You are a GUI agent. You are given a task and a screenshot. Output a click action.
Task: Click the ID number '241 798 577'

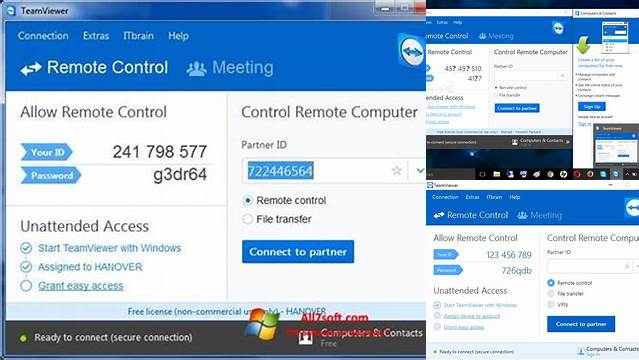coord(160,152)
